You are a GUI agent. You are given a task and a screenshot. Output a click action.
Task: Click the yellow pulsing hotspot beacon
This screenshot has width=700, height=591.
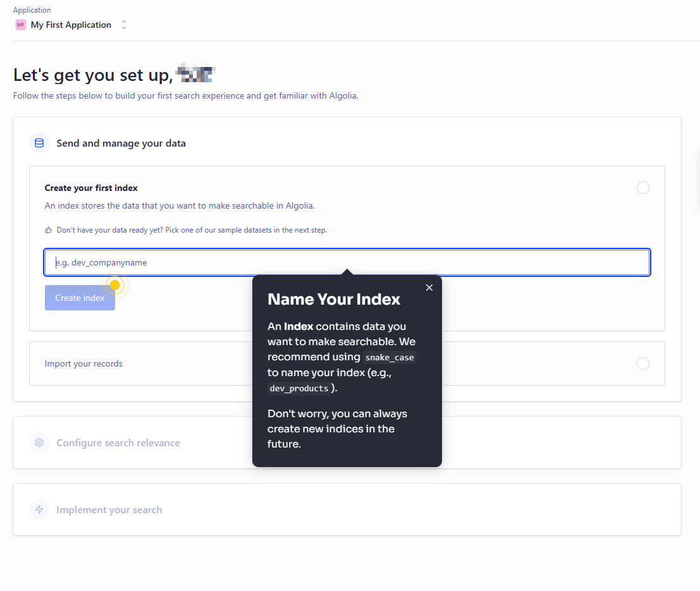[x=115, y=285]
